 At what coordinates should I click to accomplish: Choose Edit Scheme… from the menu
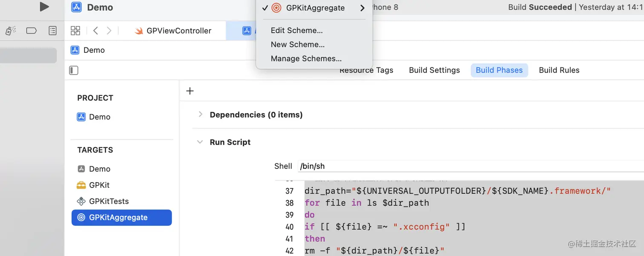click(296, 30)
